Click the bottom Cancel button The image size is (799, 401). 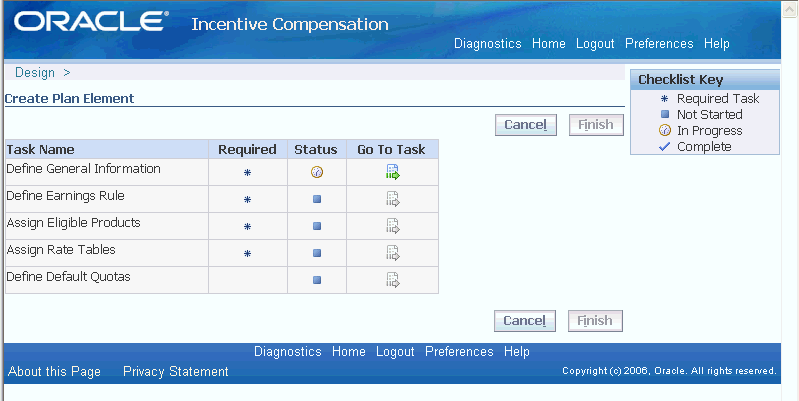[525, 321]
